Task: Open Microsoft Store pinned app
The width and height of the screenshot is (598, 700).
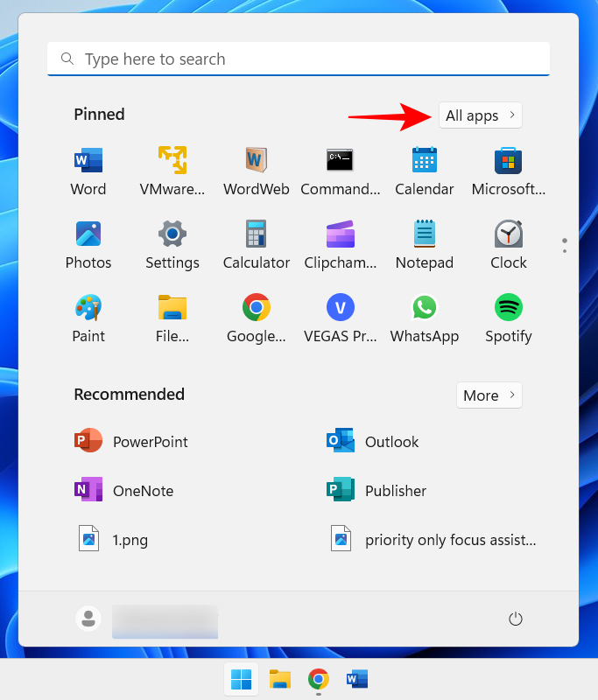Action: 508,171
